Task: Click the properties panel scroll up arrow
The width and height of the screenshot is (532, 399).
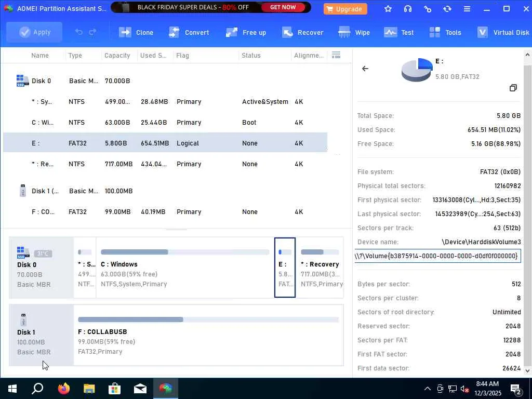Action: [x=528, y=55]
